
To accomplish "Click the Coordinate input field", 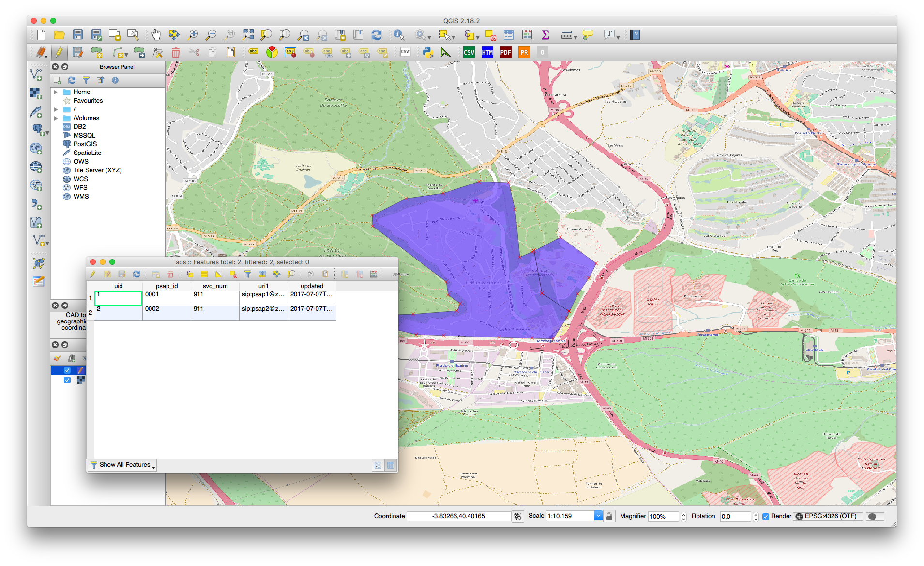I will (x=458, y=516).
